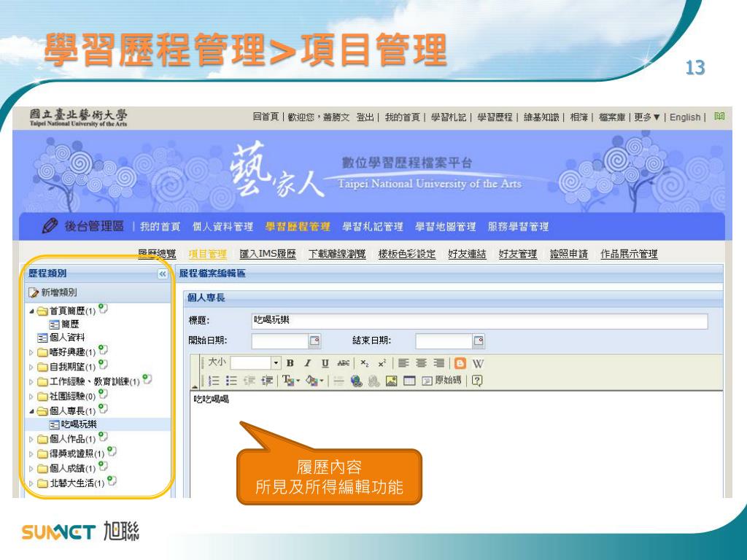The width and height of the screenshot is (747, 560).
Task: Switch to 匯入IMS履歷 tab
Action: (268, 254)
